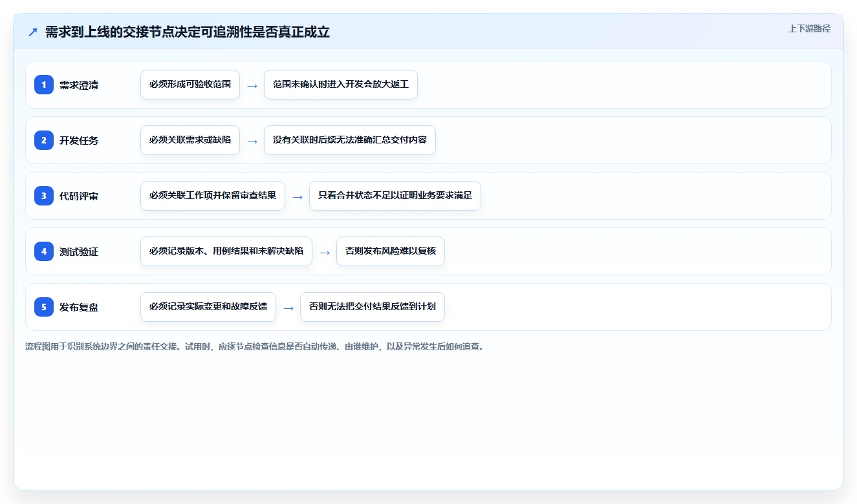Select the 开发任务 step label
857x504 pixels.
coord(79,140)
